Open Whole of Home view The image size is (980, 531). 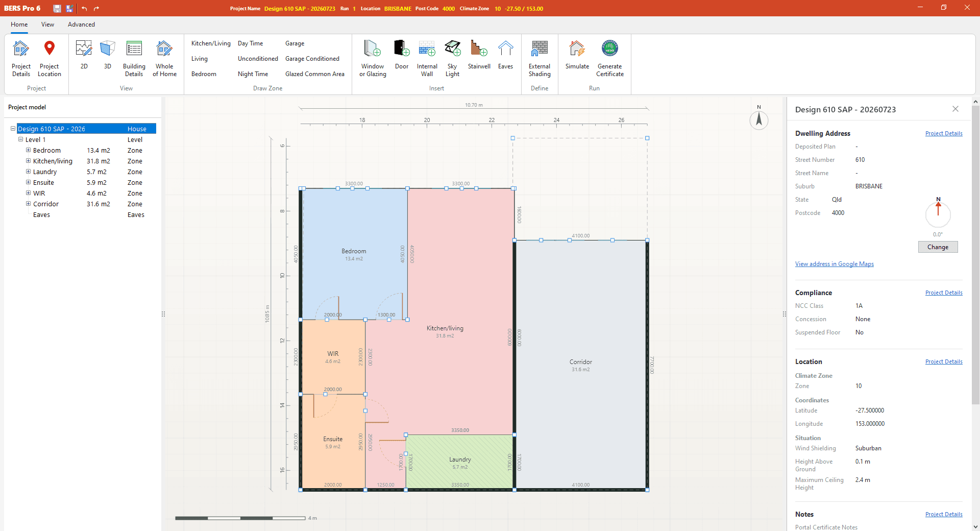164,58
